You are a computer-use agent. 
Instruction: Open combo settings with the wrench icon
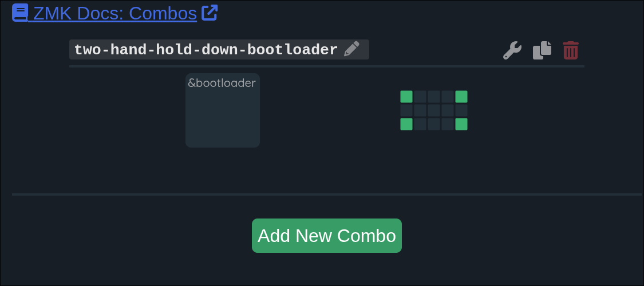tap(512, 50)
